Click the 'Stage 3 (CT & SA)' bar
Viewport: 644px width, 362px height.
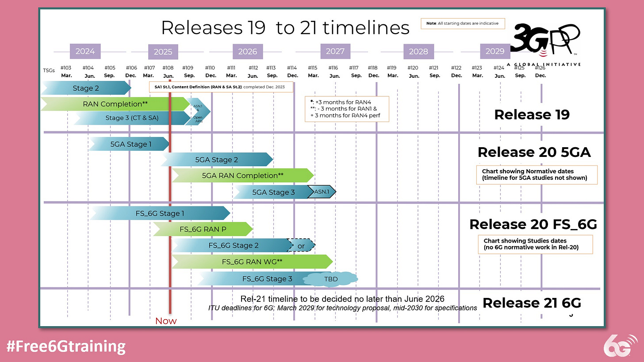[x=132, y=118]
